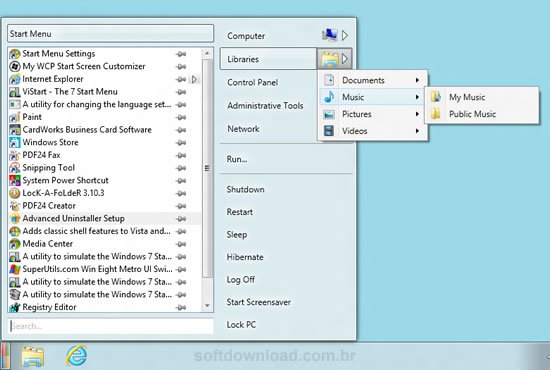Click the System Power Shortcut icon

point(15,180)
